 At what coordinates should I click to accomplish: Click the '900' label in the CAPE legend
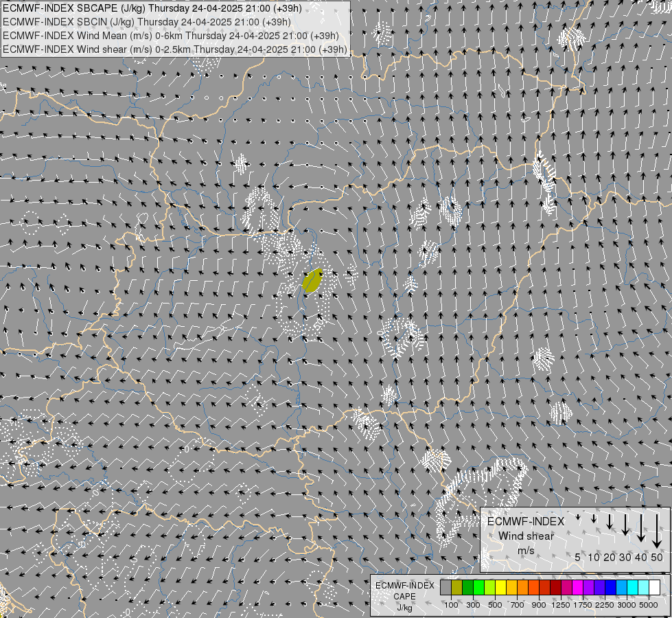(x=539, y=605)
